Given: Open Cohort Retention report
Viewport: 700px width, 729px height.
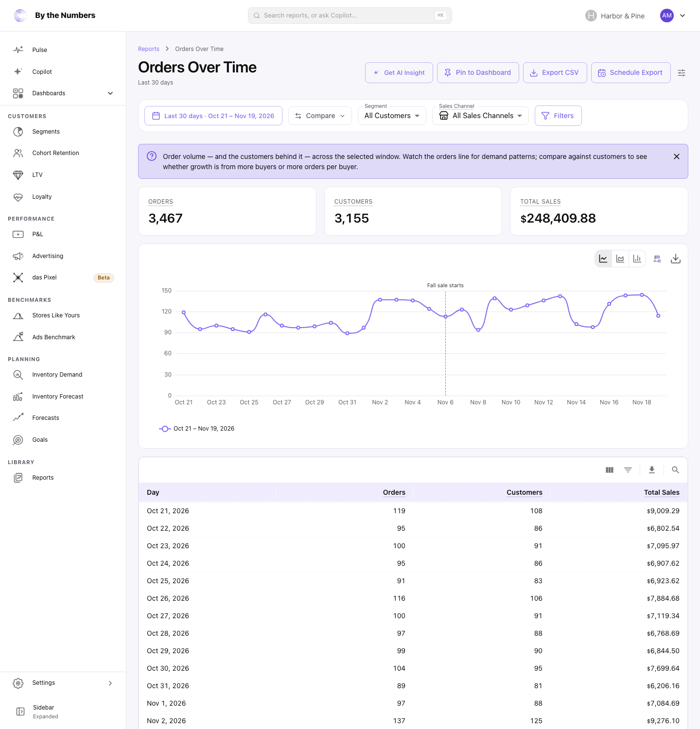Looking at the screenshot, I should 63,153.
